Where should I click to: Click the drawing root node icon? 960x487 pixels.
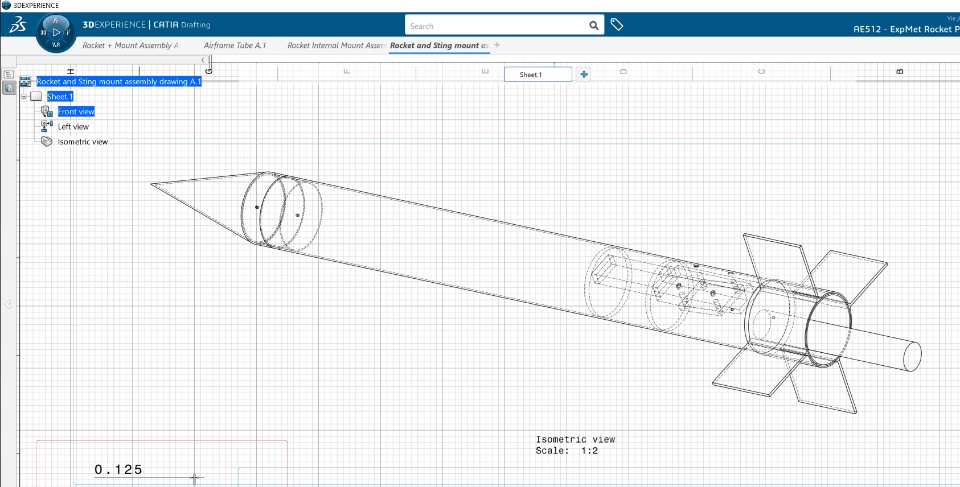click(25, 81)
